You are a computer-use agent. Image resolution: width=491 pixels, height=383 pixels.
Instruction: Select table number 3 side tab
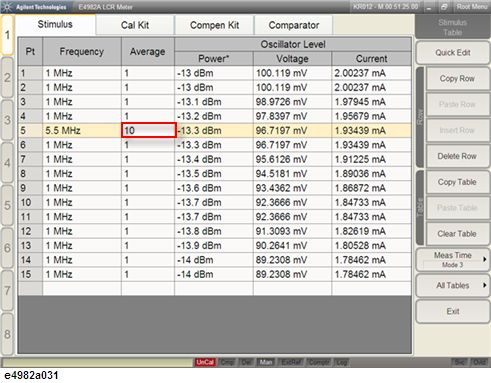(x=7, y=120)
